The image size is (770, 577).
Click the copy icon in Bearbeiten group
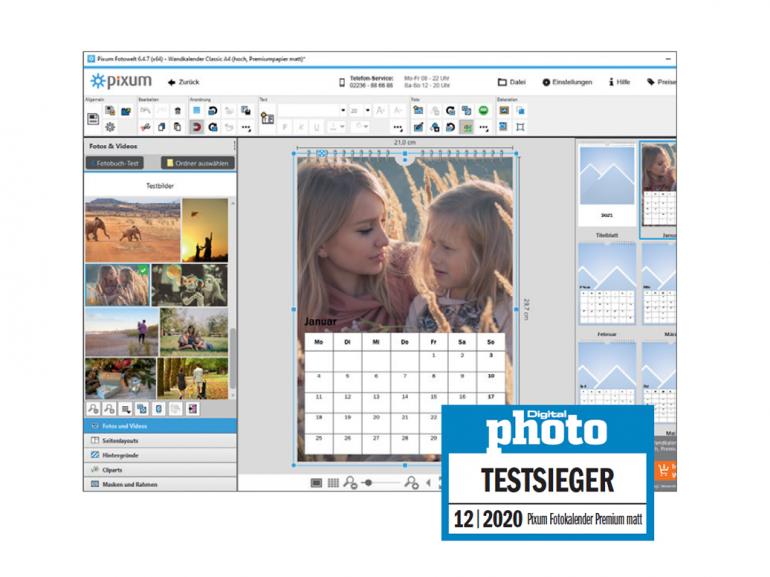click(x=162, y=127)
